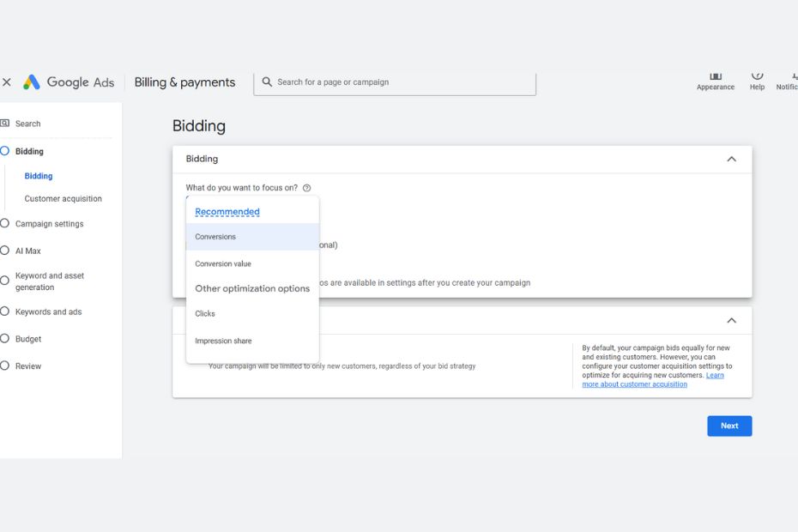
Task: Click the magnifier icon in the search bar
Action: click(x=267, y=82)
